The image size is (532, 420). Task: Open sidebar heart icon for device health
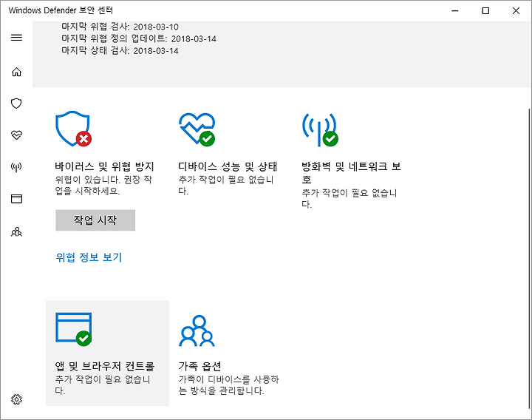coord(16,135)
